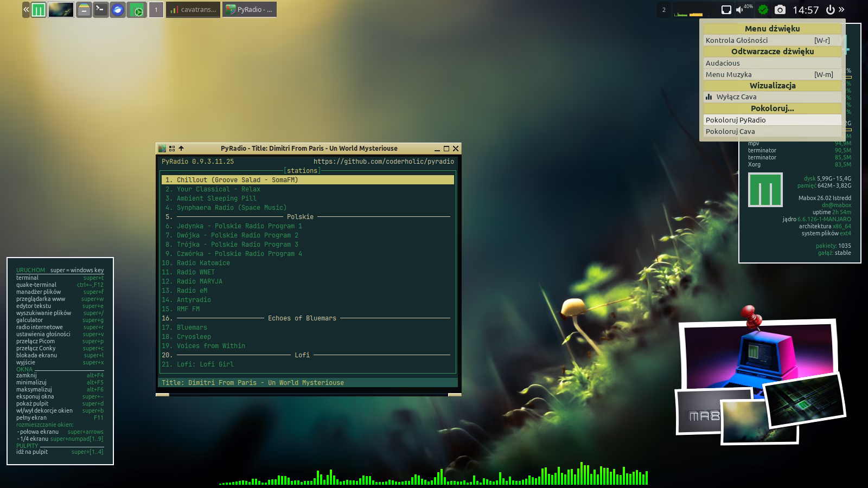Image resolution: width=868 pixels, height=488 pixels.
Task: Launch the terminal from the panel
Action: (100, 10)
